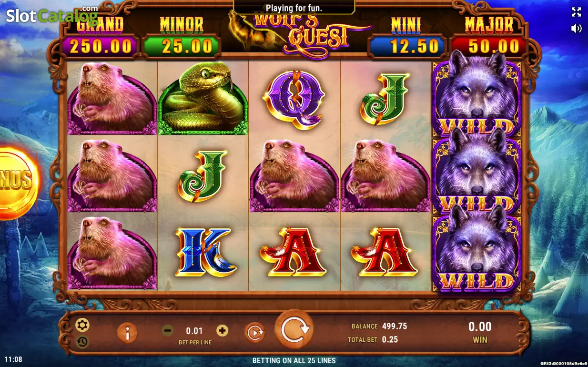Click the Mini jackpot 12.50 display
The height and width of the screenshot is (367, 588).
[406, 46]
